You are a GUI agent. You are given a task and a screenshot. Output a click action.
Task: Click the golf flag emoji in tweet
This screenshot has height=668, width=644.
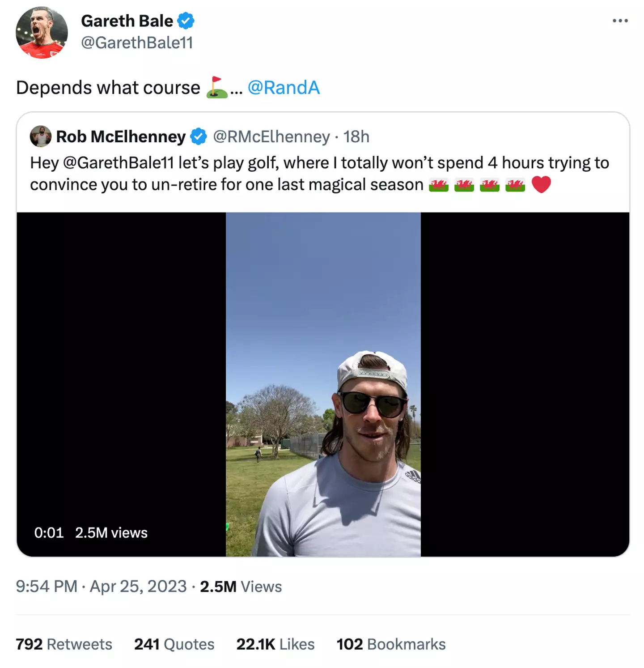point(216,87)
